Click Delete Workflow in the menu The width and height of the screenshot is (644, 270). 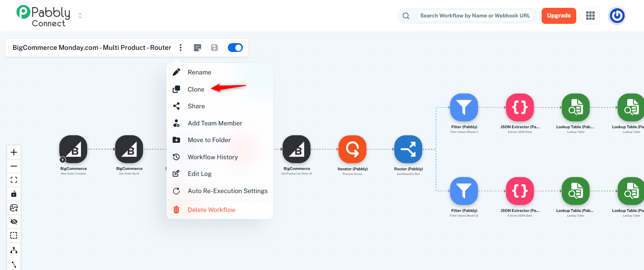coord(211,210)
